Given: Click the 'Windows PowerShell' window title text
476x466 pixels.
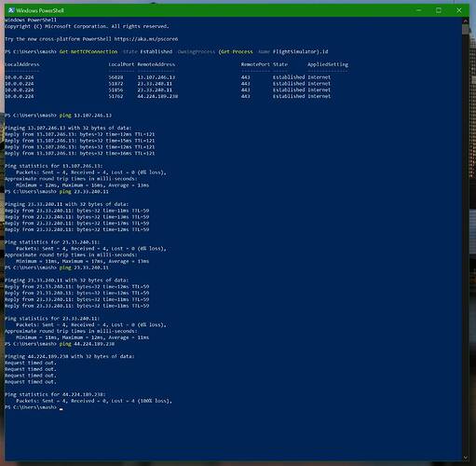Looking at the screenshot, I should point(40,10).
